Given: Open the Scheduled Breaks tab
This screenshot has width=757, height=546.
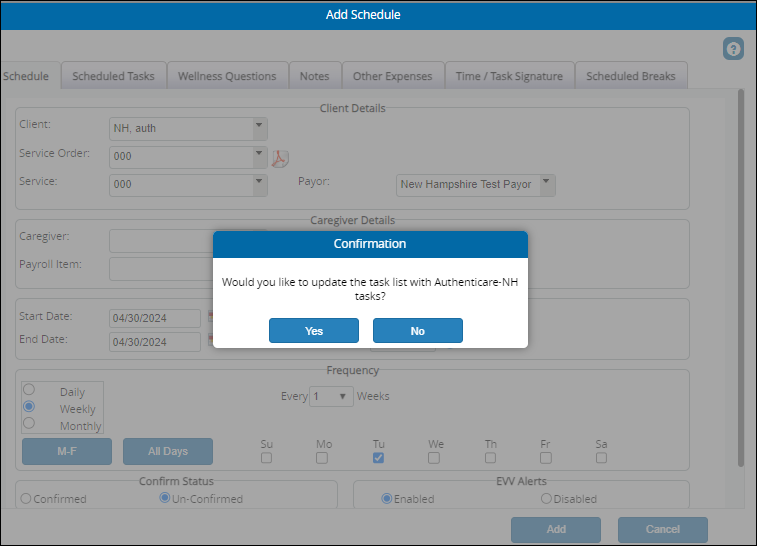Looking at the screenshot, I should [x=631, y=76].
